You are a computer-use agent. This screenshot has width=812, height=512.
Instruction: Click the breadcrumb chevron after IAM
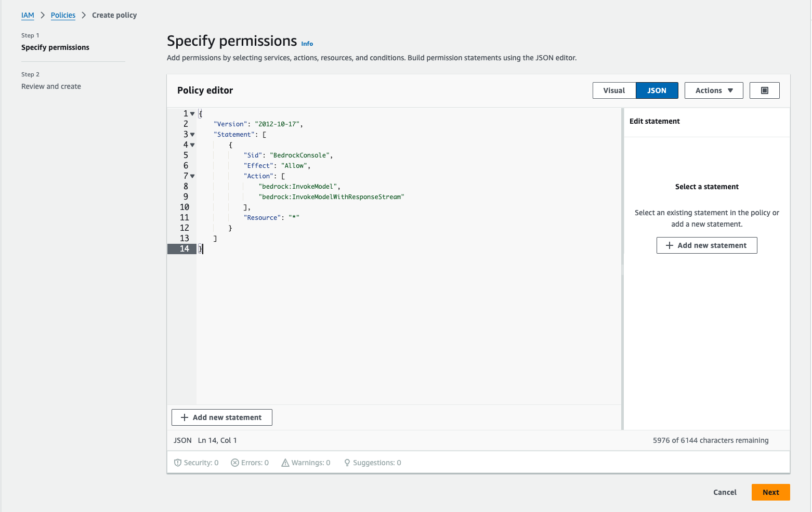point(43,15)
